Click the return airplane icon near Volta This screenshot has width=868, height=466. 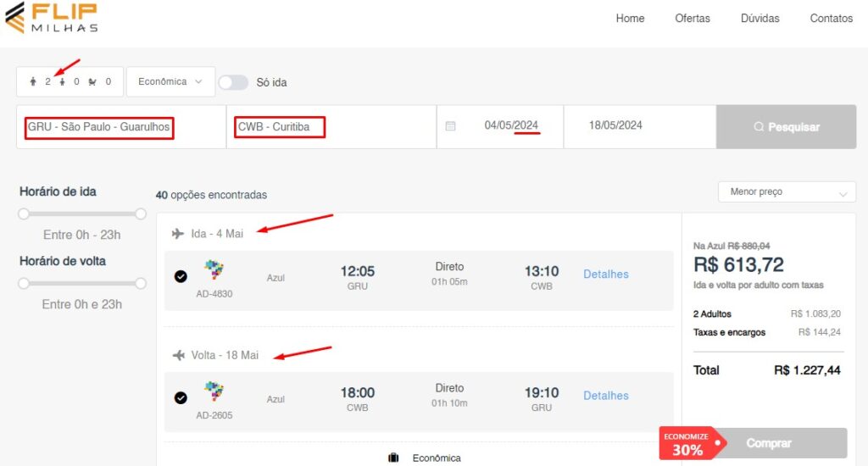[178, 355]
